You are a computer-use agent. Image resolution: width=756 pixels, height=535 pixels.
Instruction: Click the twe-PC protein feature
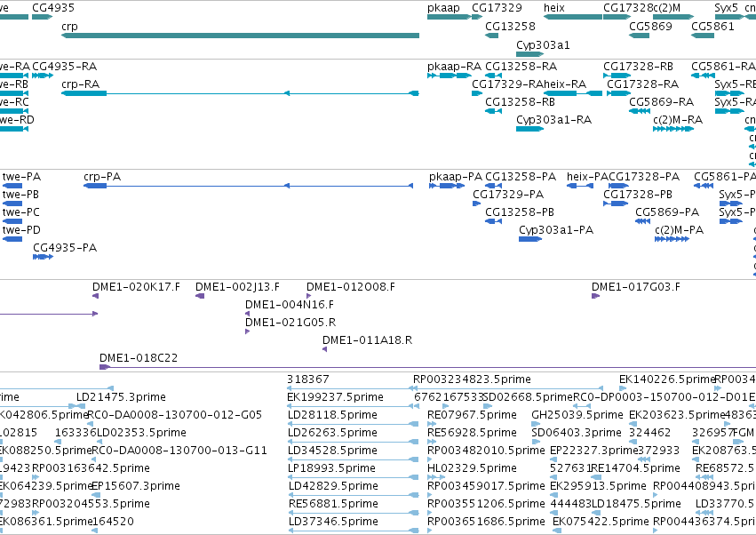[x=12, y=221]
